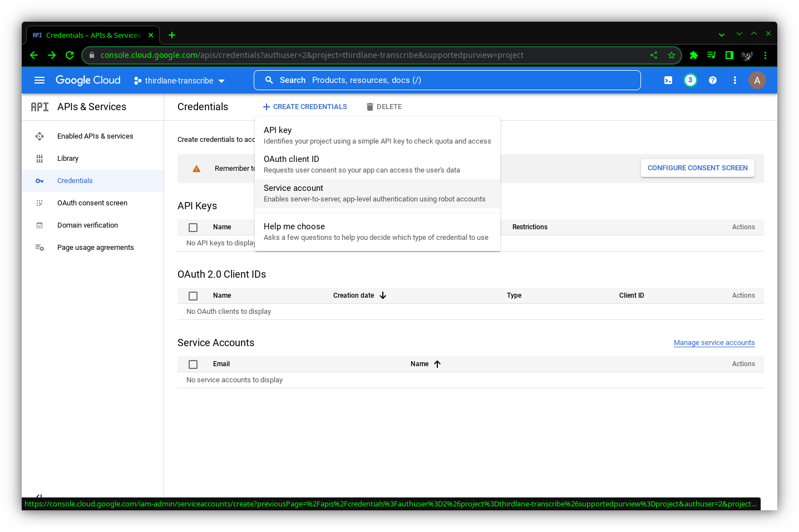Open the media control playlist icon
The image size is (799, 532).
[712, 55]
